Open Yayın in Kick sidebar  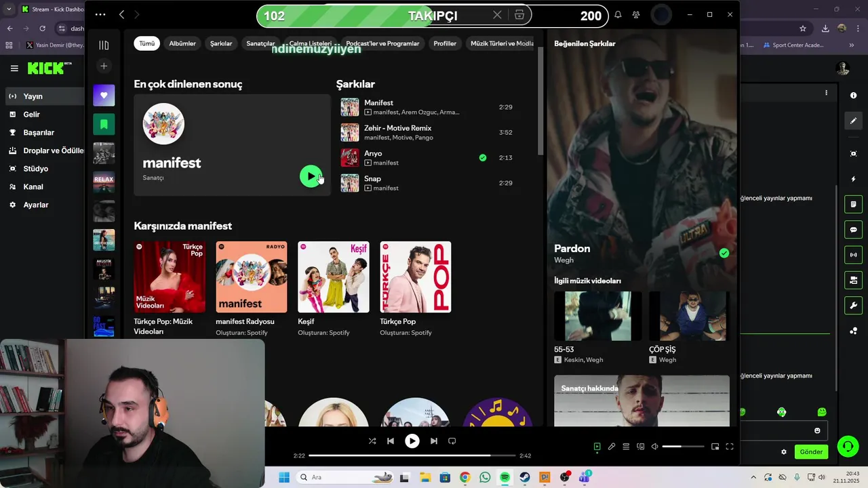(45, 96)
